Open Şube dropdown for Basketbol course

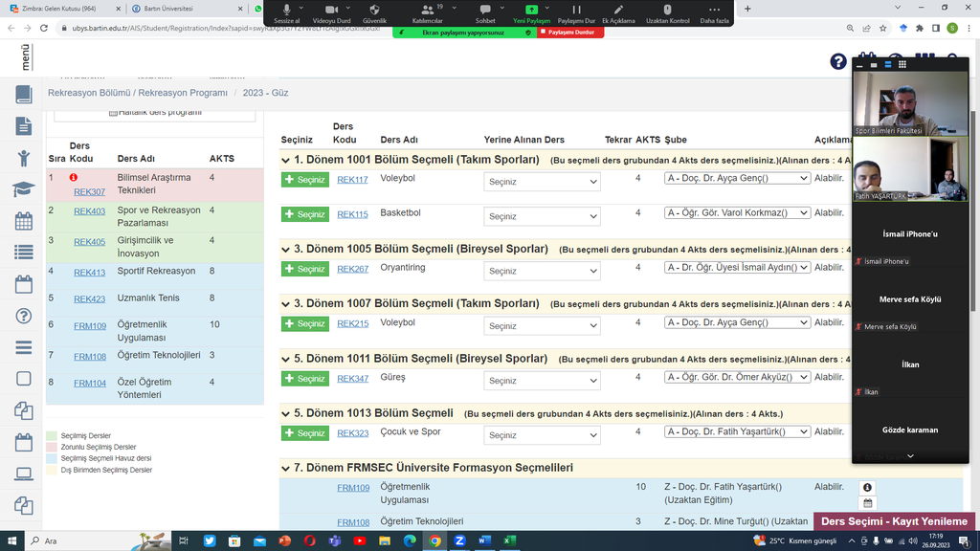737,212
